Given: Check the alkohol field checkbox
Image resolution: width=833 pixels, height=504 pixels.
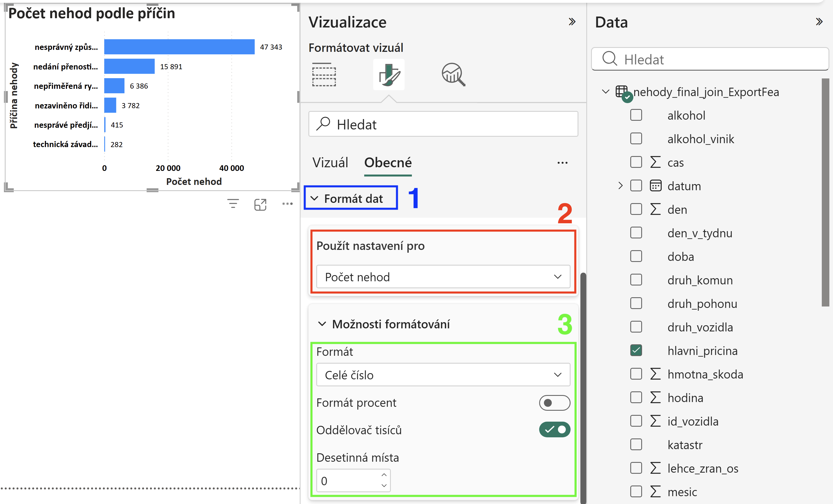Looking at the screenshot, I should point(636,115).
